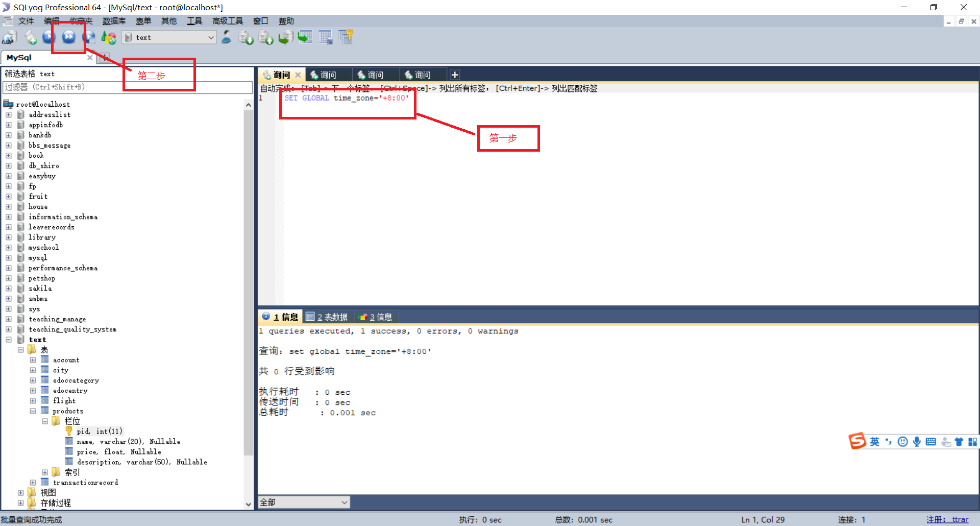Click the Ln 1, Col 29 status text

(x=763, y=519)
